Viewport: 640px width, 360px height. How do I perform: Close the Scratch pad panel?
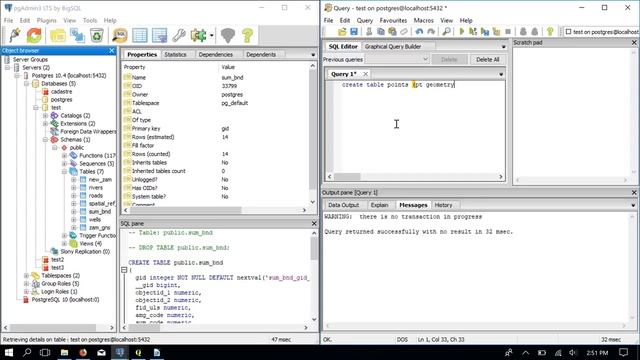point(634,42)
